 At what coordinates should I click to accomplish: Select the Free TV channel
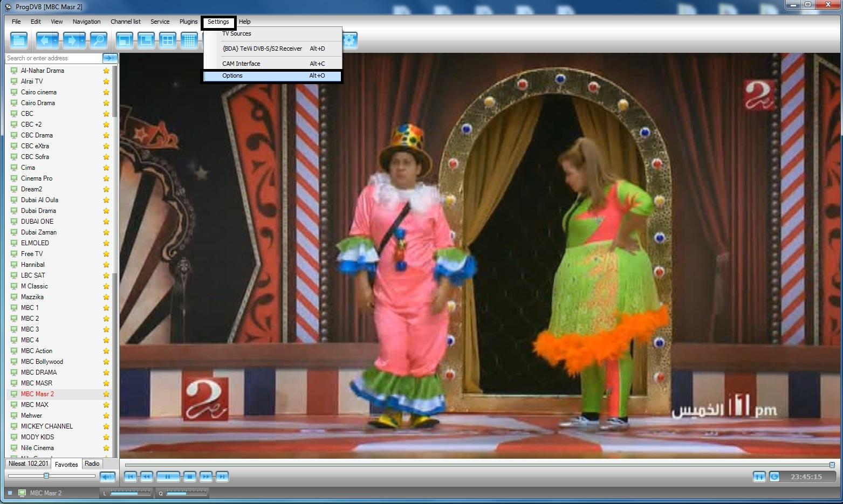[32, 254]
